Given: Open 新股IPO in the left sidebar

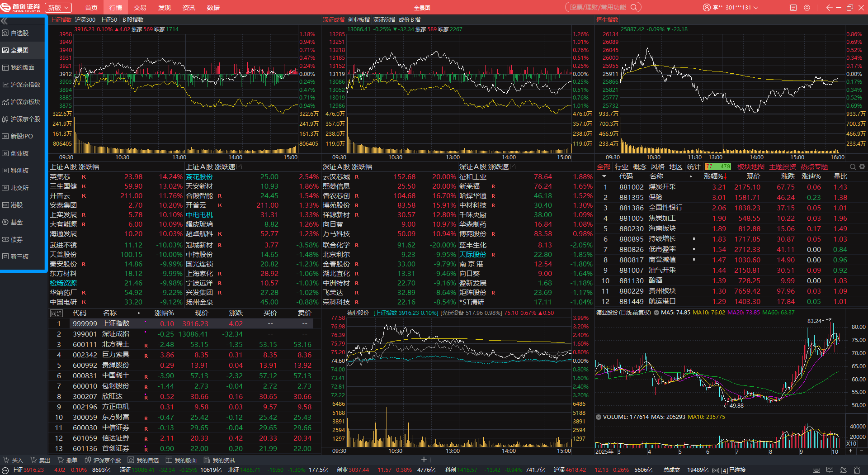Looking at the screenshot, I should click(x=22, y=136).
